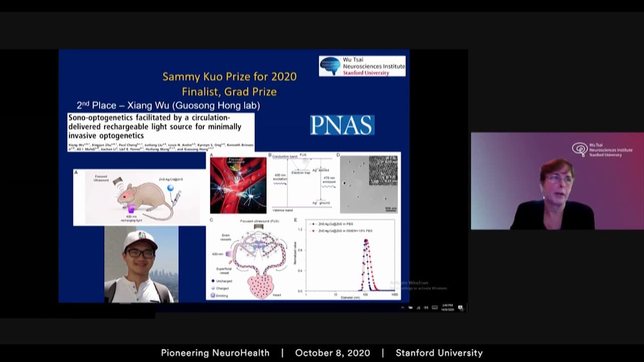Click the Sammy Kuo Prize for 2020 heading

coord(229,76)
